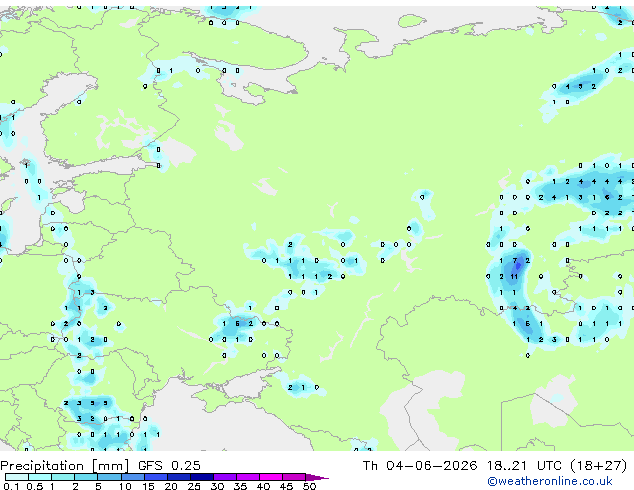Select the 35–40 mm violet legend swatch
The height and width of the screenshot is (490, 634).
tap(247, 477)
